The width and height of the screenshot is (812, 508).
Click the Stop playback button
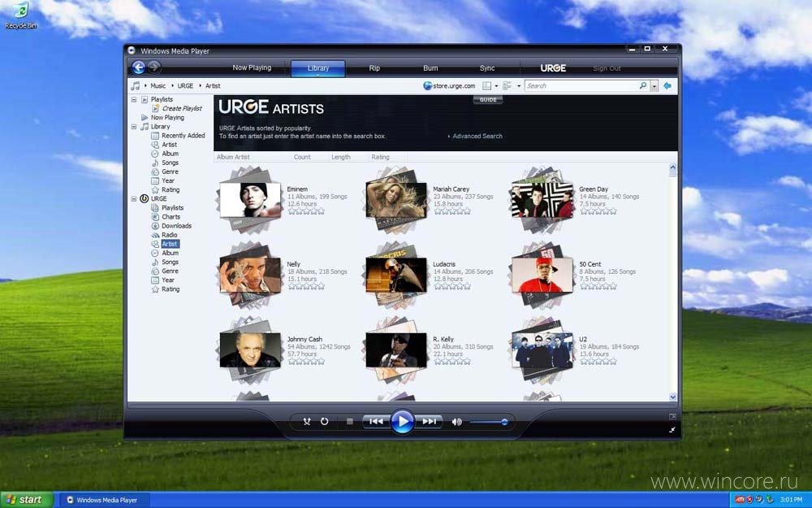(x=349, y=421)
